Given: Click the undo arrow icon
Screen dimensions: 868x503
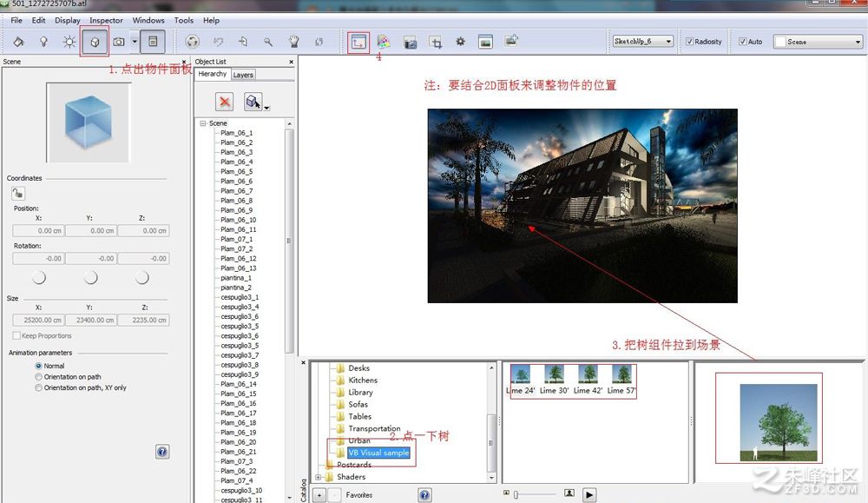Looking at the screenshot, I should (x=218, y=42).
